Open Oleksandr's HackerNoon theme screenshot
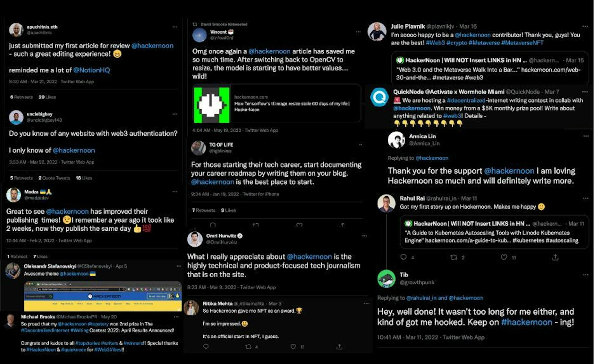Screen dimensions: 595x364 [x=103, y=296]
